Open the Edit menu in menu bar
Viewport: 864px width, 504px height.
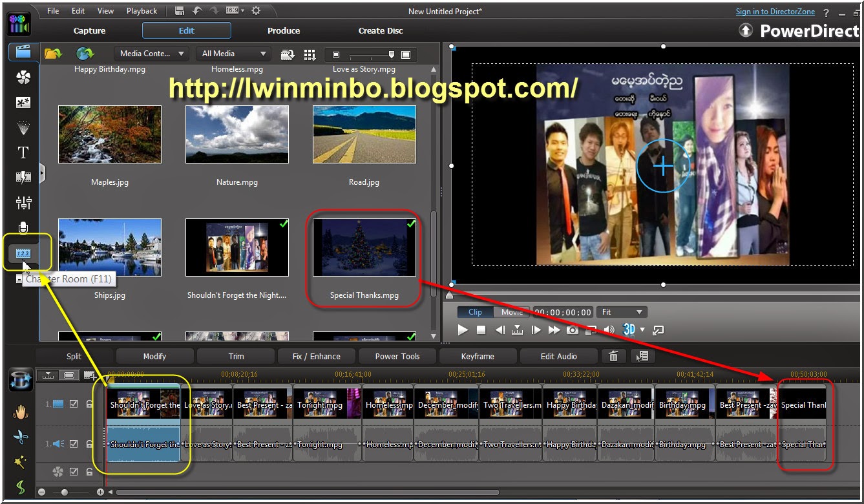[78, 11]
